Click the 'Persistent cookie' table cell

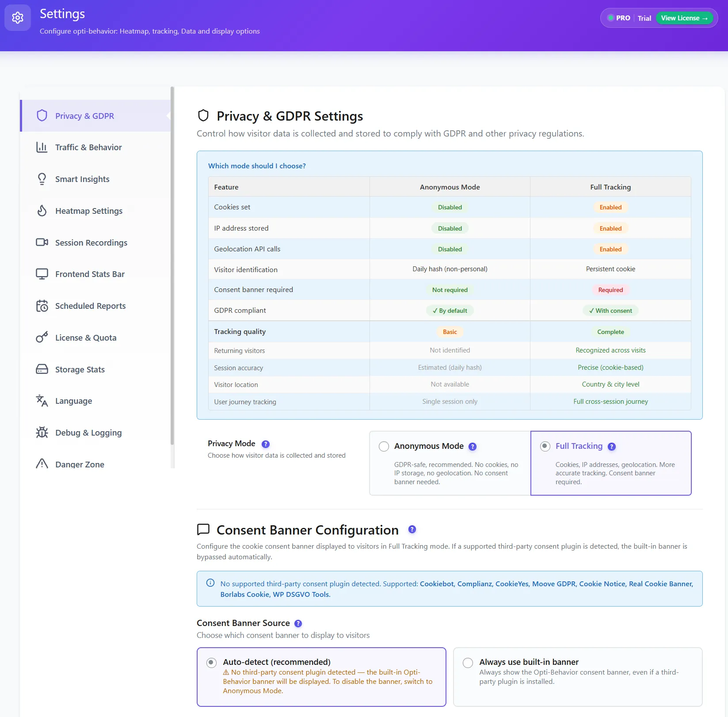coord(610,269)
